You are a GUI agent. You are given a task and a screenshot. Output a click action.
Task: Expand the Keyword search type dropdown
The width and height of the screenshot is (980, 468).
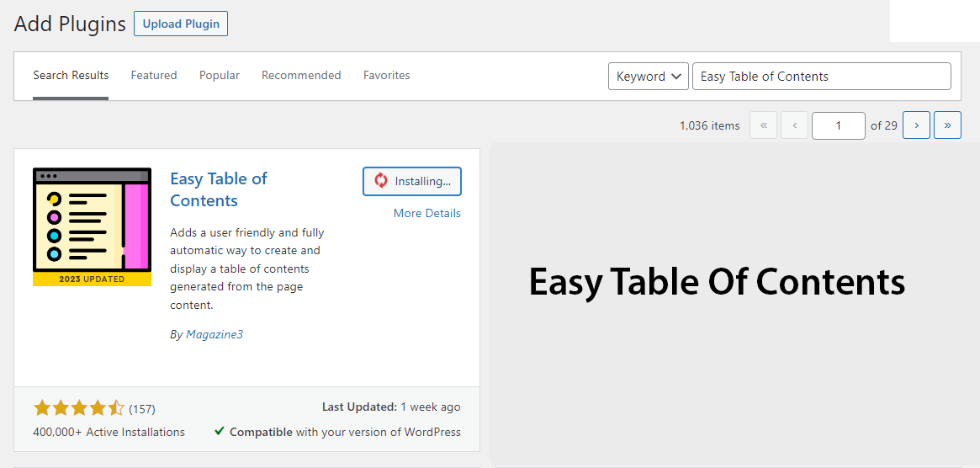pos(649,76)
